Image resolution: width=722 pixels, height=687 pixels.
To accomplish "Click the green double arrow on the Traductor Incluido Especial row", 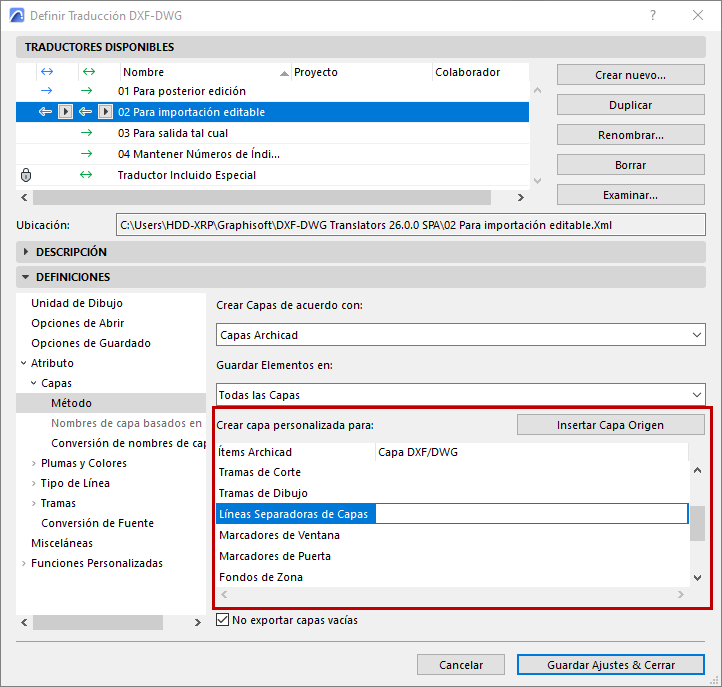I will 86,175.
